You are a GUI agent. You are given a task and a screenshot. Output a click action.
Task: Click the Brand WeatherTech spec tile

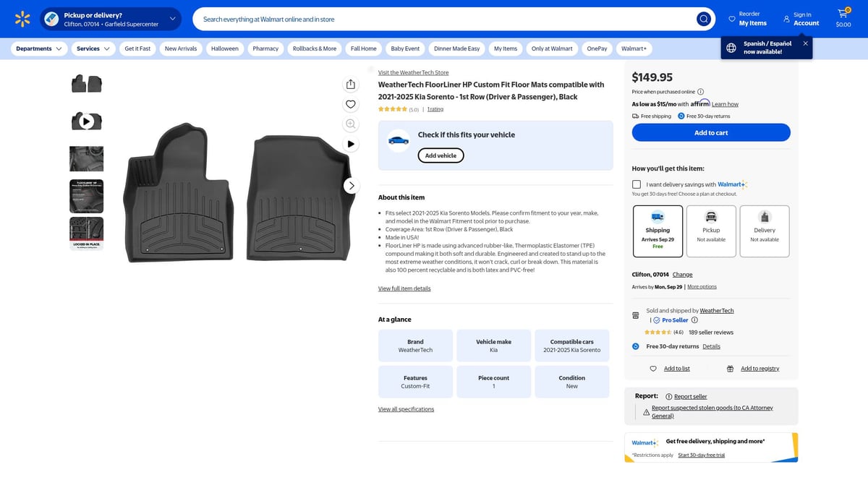pos(415,346)
